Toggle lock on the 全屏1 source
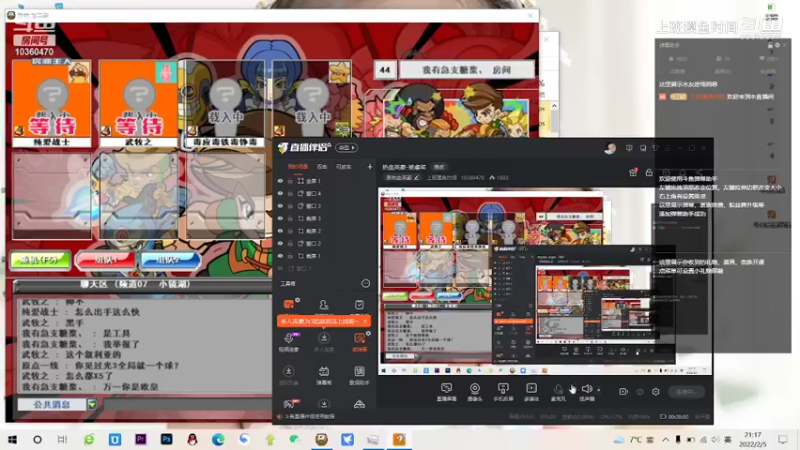The width and height of the screenshot is (800, 450). [290, 181]
